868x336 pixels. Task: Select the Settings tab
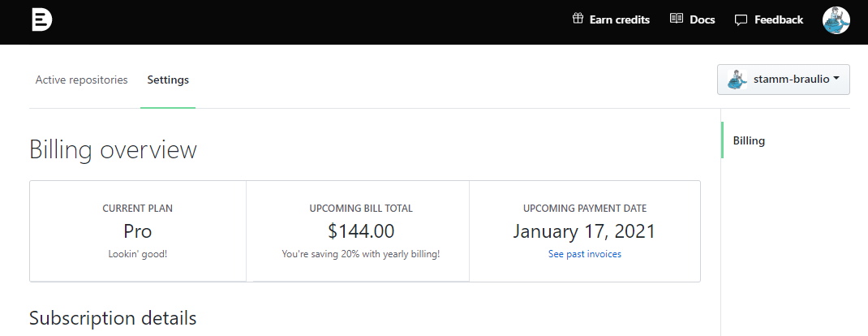[168, 80]
